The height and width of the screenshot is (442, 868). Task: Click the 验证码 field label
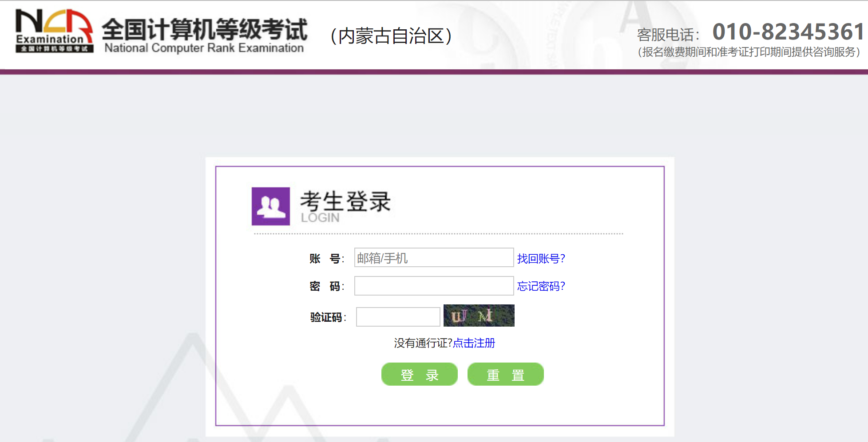[326, 317]
